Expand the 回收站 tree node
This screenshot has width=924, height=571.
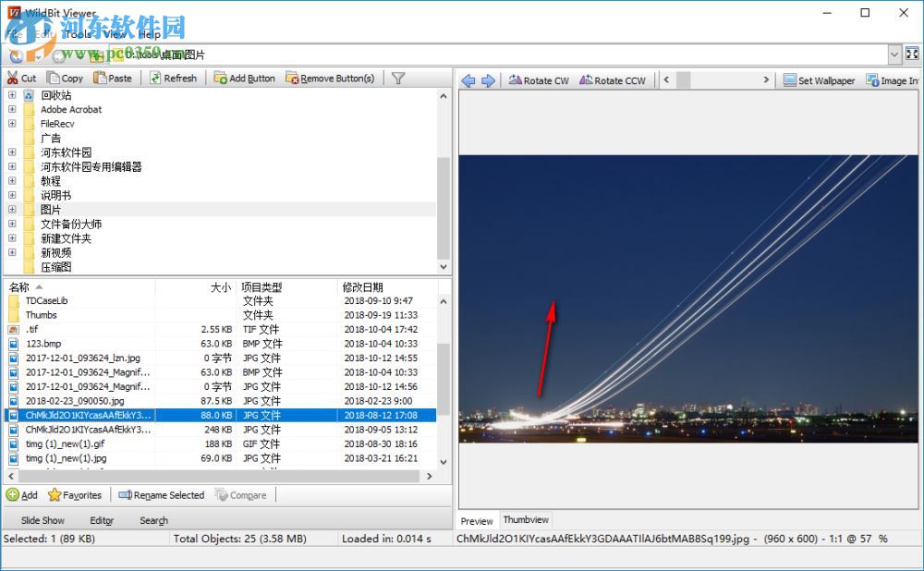point(12,95)
